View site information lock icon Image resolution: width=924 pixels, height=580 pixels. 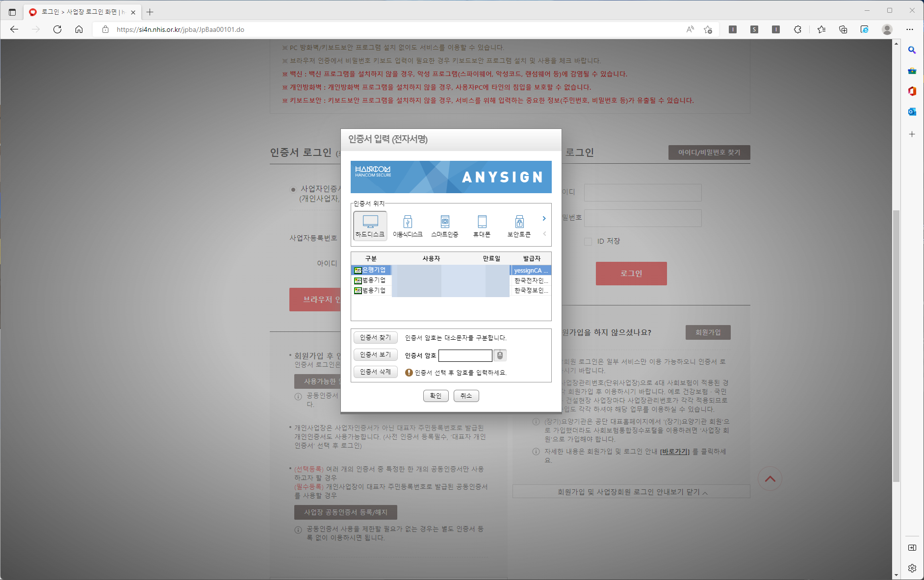pos(105,29)
